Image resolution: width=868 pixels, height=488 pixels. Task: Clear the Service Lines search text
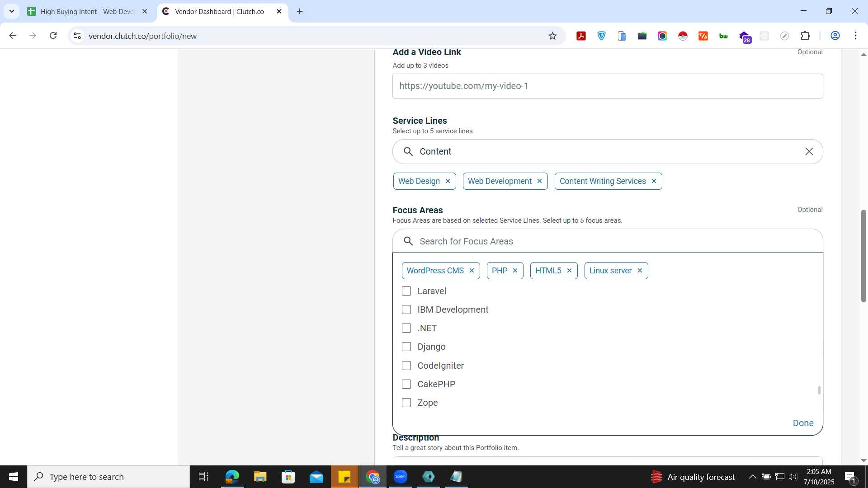coord(809,152)
